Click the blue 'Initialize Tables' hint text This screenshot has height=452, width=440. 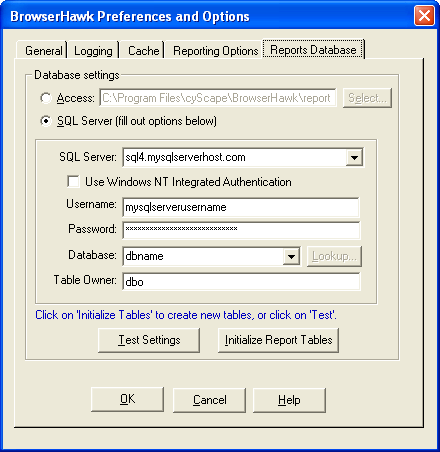186,315
